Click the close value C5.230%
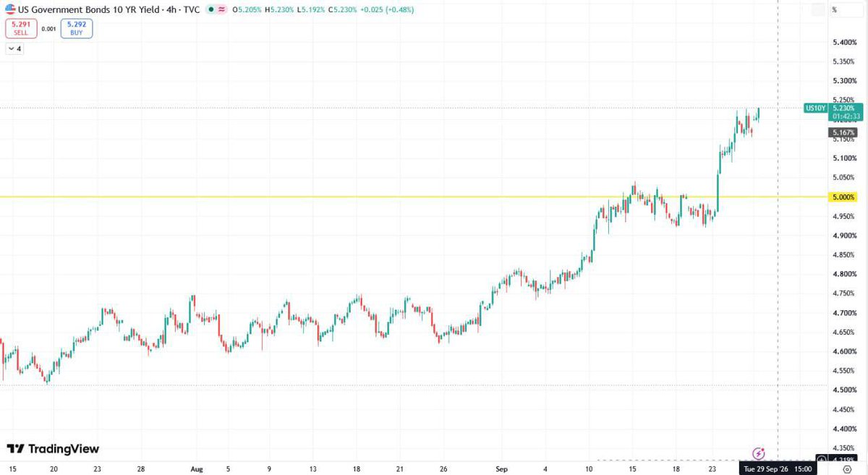 [x=344, y=10]
